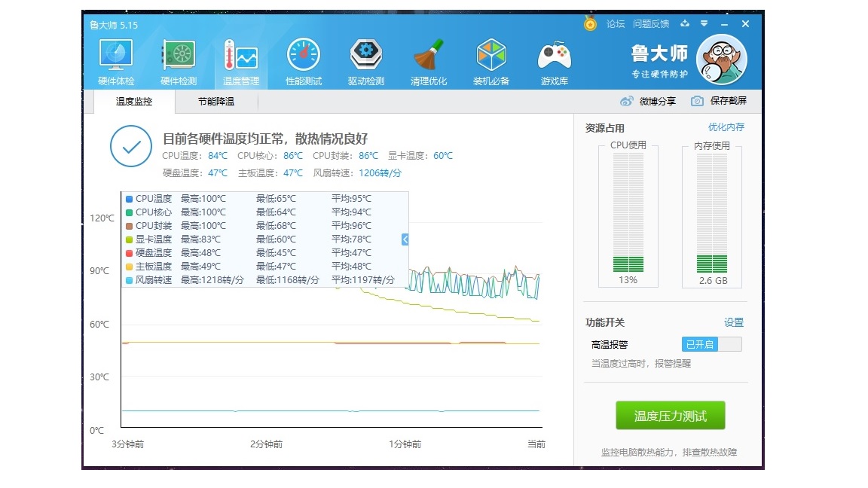The height and width of the screenshot is (488, 868).
Task: Click the skin/theme icon beside 问题反馈
Action: (x=685, y=24)
